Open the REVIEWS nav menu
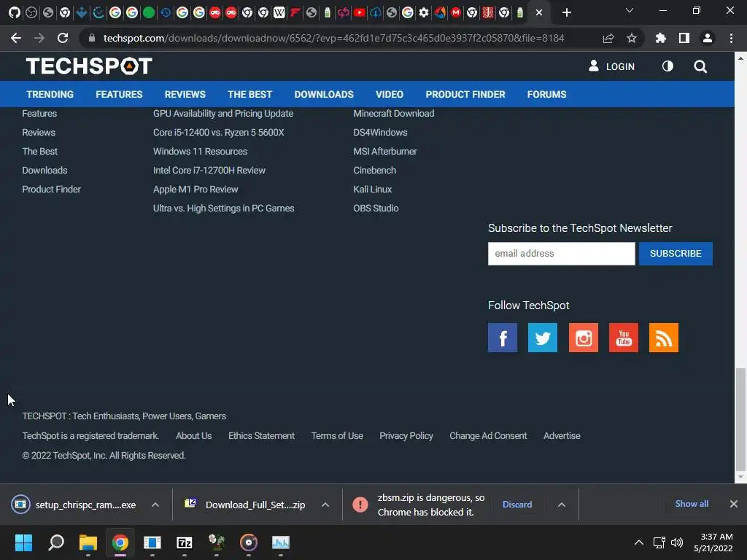This screenshot has width=747, height=560. tap(185, 94)
